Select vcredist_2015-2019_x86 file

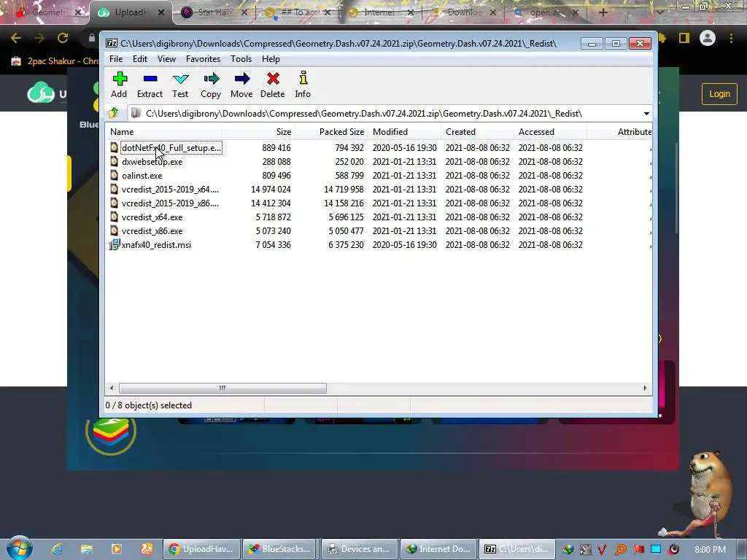coord(170,203)
